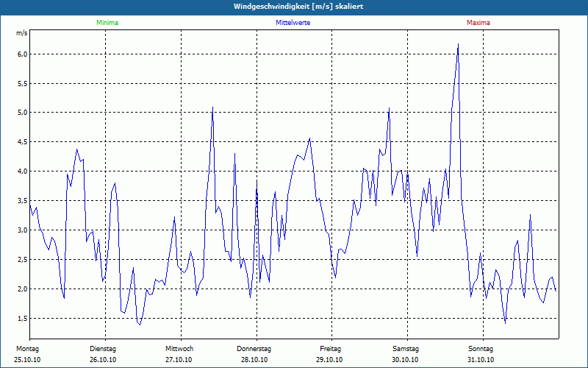Select the 6,0 y-axis value
The height and width of the screenshot is (368, 588).
click(x=23, y=54)
